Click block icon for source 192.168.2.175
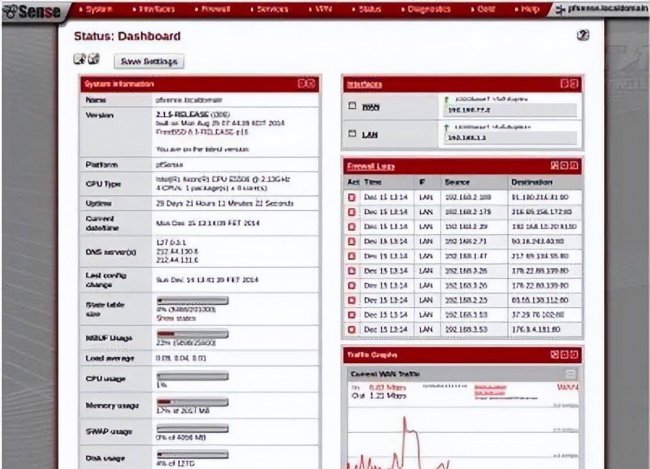Viewport: 650px width, 469px height. click(x=352, y=212)
